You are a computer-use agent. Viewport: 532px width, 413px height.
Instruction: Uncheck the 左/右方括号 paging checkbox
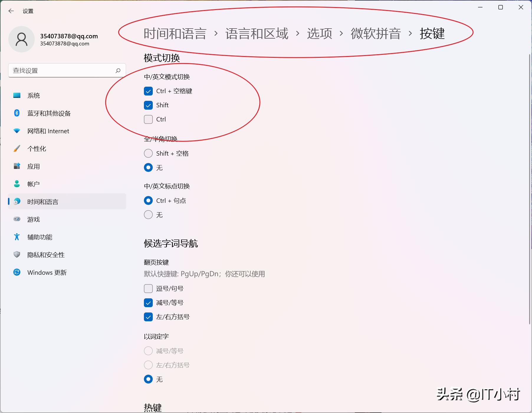coord(148,317)
